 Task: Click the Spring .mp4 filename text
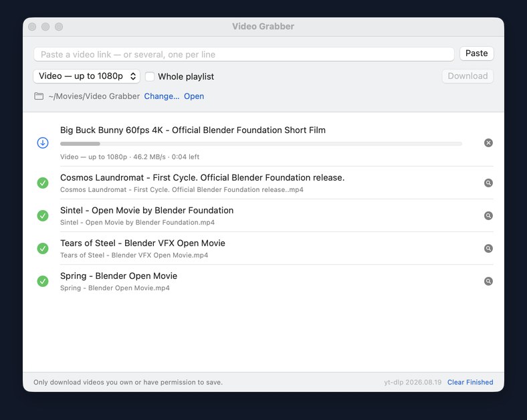115,288
